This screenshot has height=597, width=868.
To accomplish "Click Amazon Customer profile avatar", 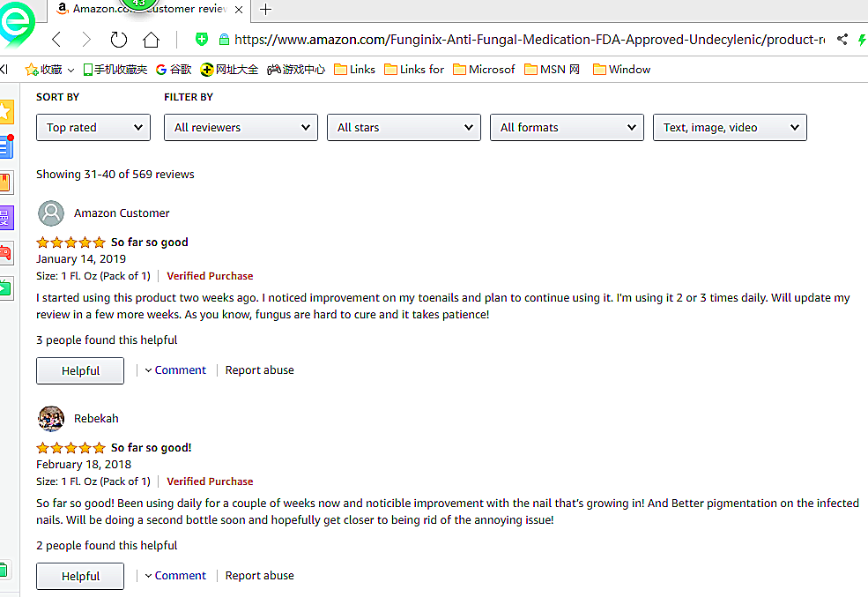I will (x=51, y=213).
